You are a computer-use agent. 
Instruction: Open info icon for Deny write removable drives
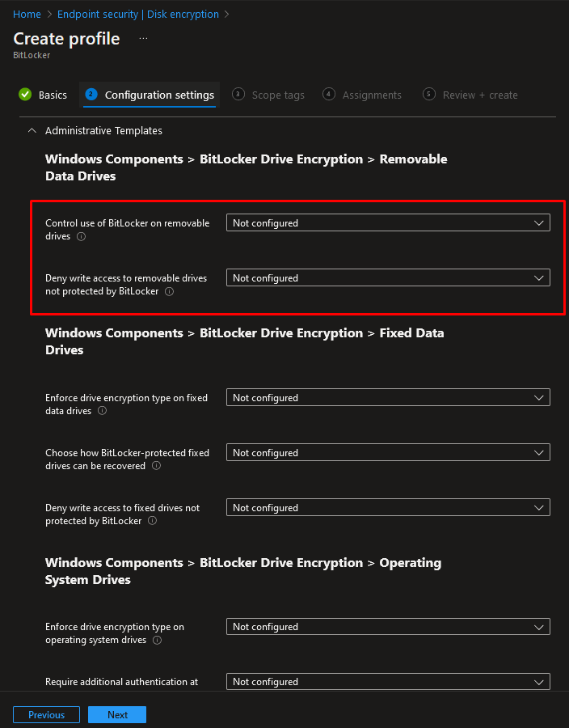click(x=169, y=291)
